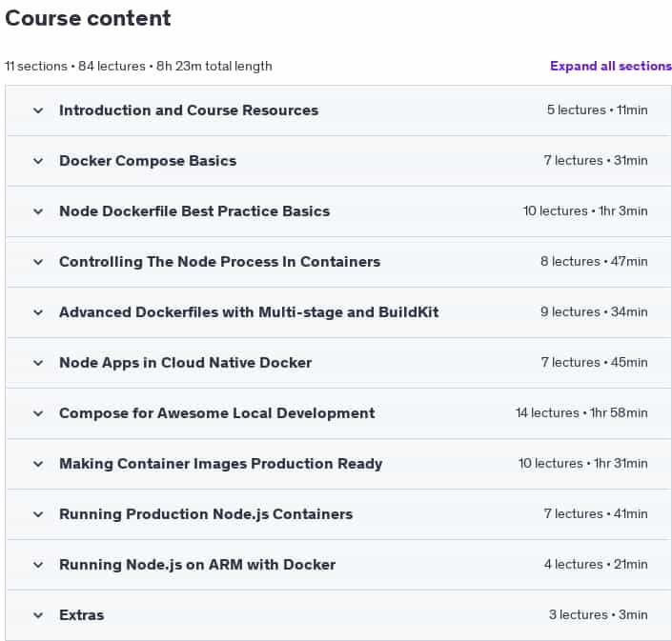
Task: Toggle chevron for Node Dockerfile Best Practice Basics
Action: pos(38,211)
